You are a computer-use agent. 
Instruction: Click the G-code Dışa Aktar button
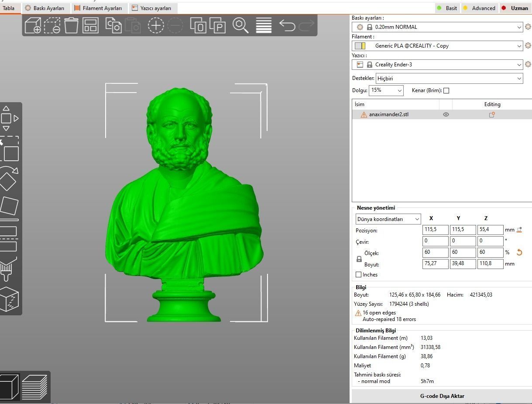pos(442,396)
